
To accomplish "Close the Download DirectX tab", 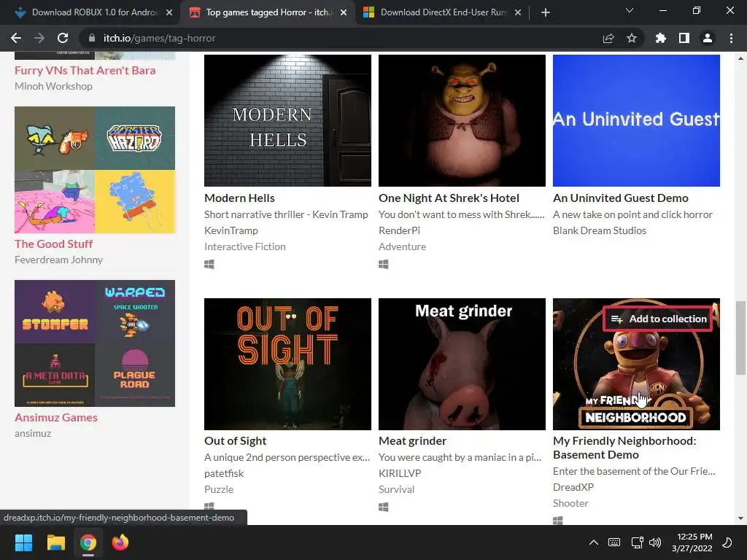I will coord(518,12).
